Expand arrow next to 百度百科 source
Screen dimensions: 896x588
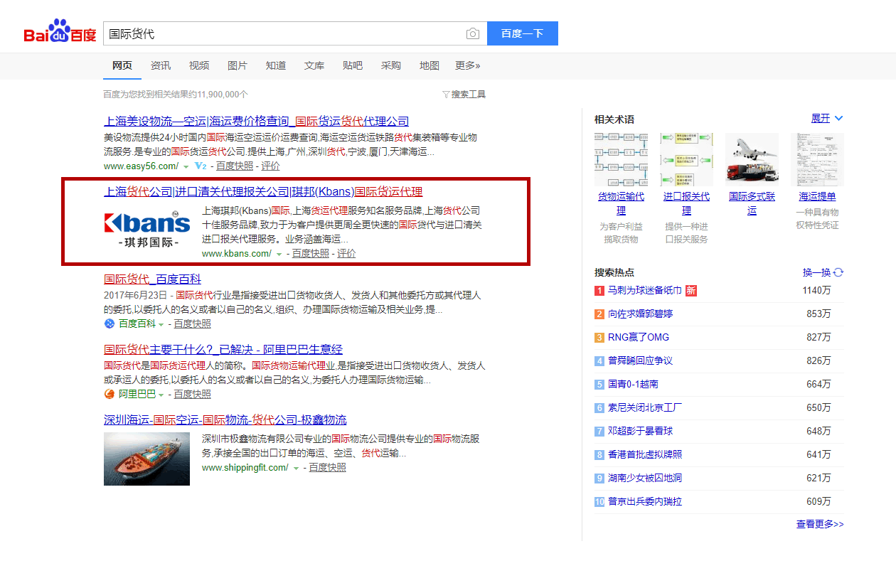[x=161, y=324]
